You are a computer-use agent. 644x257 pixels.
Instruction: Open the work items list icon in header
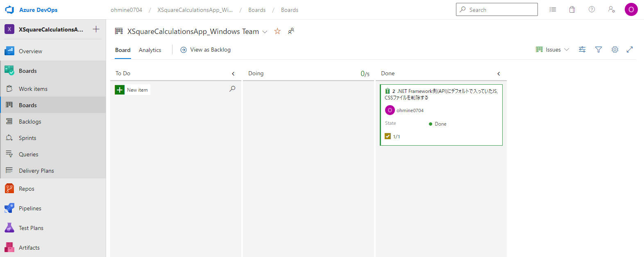click(553, 9)
